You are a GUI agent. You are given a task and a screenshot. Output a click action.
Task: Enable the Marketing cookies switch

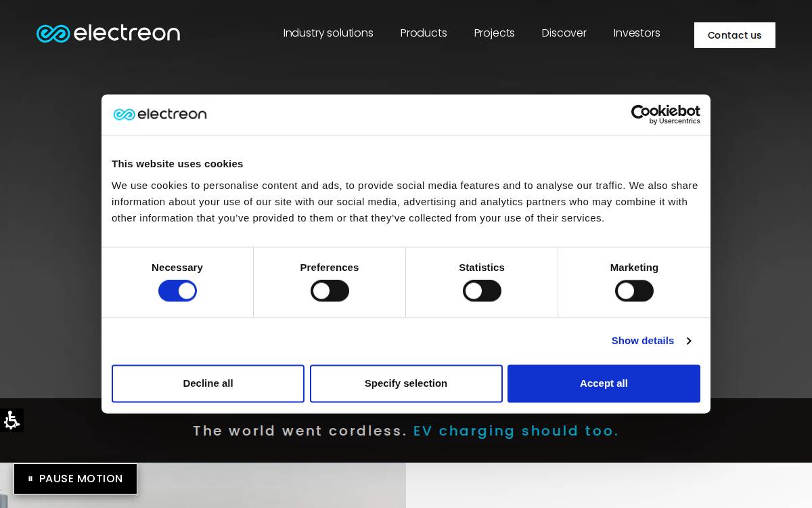coord(634,291)
